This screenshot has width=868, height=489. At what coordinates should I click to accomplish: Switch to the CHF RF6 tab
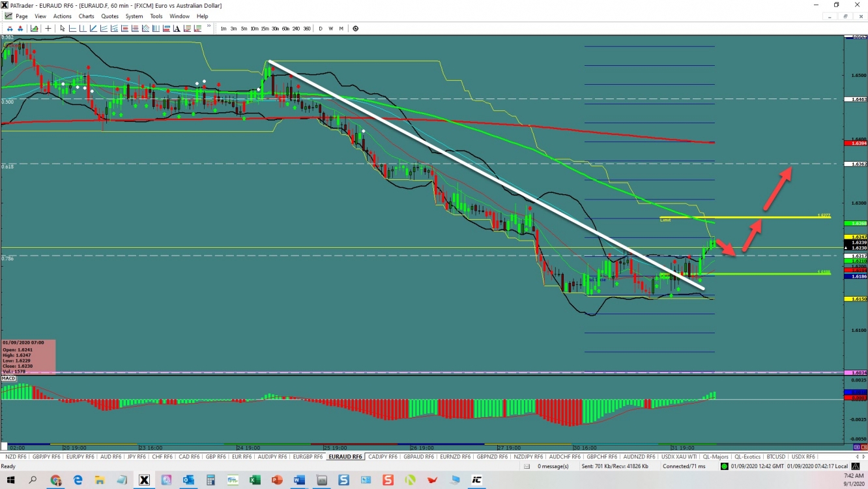point(162,456)
